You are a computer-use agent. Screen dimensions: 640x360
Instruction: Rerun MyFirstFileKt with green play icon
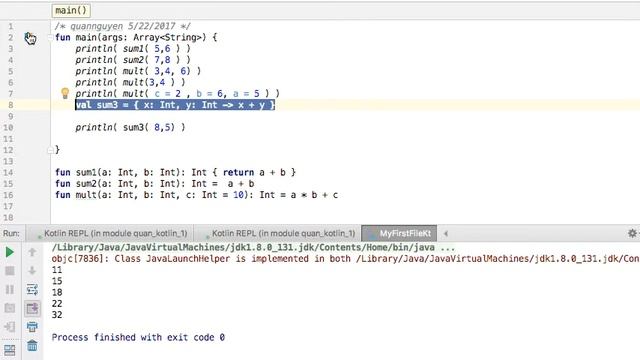pos(10,252)
